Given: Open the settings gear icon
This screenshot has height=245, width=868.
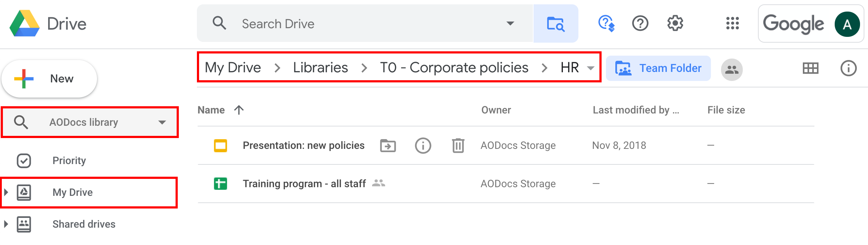Looking at the screenshot, I should pyautogui.click(x=675, y=23).
